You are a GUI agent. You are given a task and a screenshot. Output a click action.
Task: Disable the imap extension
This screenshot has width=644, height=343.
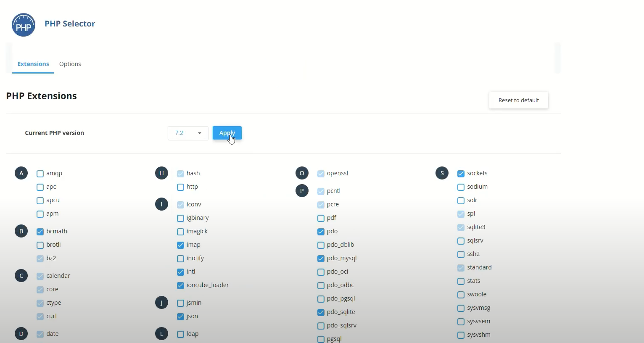click(x=180, y=245)
